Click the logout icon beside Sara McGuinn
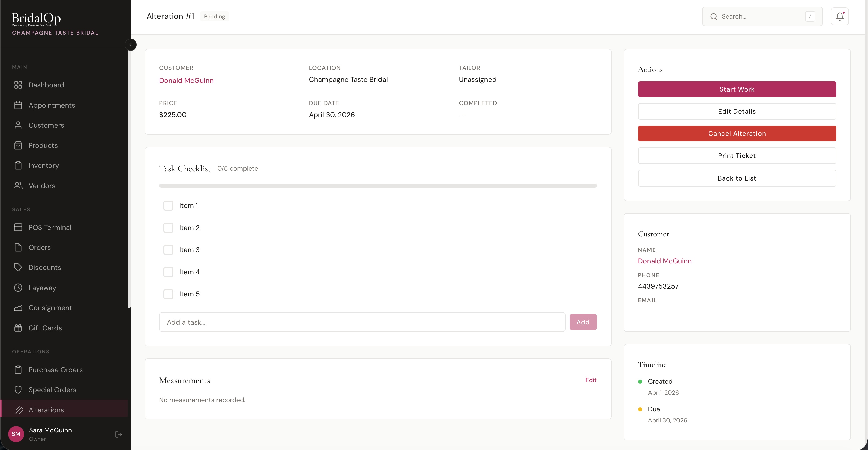 point(118,434)
